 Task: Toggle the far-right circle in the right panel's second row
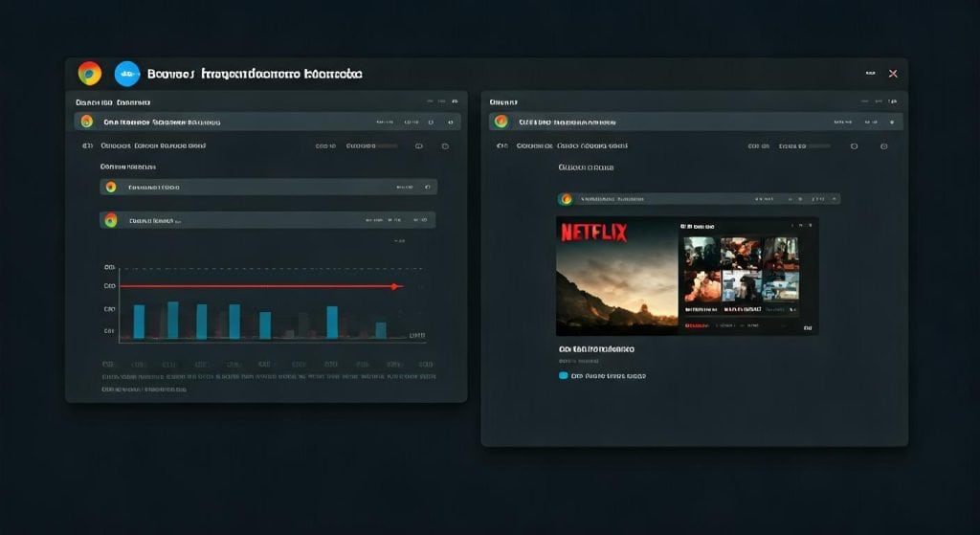[x=882, y=146]
